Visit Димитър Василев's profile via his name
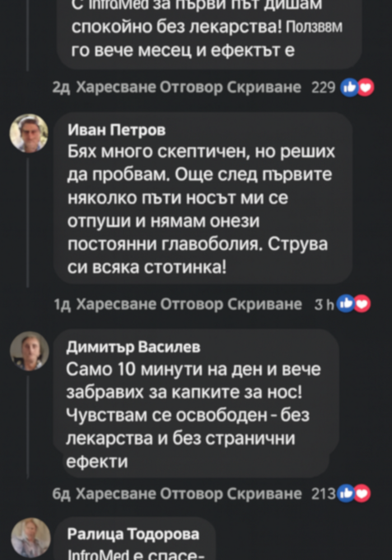The height and width of the screenshot is (560, 392). pos(133,348)
